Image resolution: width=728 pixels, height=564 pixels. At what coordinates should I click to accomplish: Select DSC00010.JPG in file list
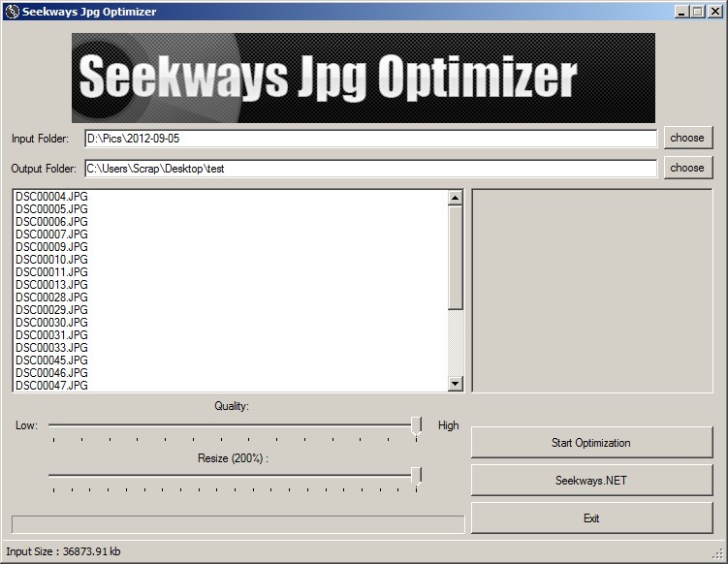click(x=51, y=259)
